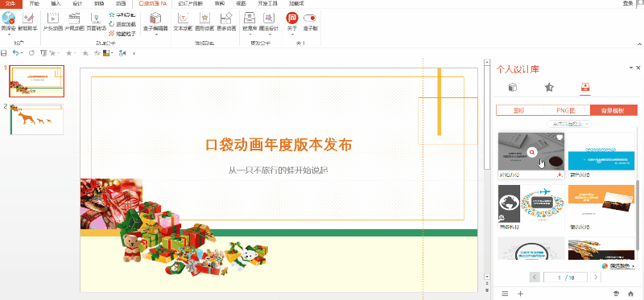Open 魔法设计 magic design wand tool
The width and height of the screenshot is (644, 300).
(269, 23)
